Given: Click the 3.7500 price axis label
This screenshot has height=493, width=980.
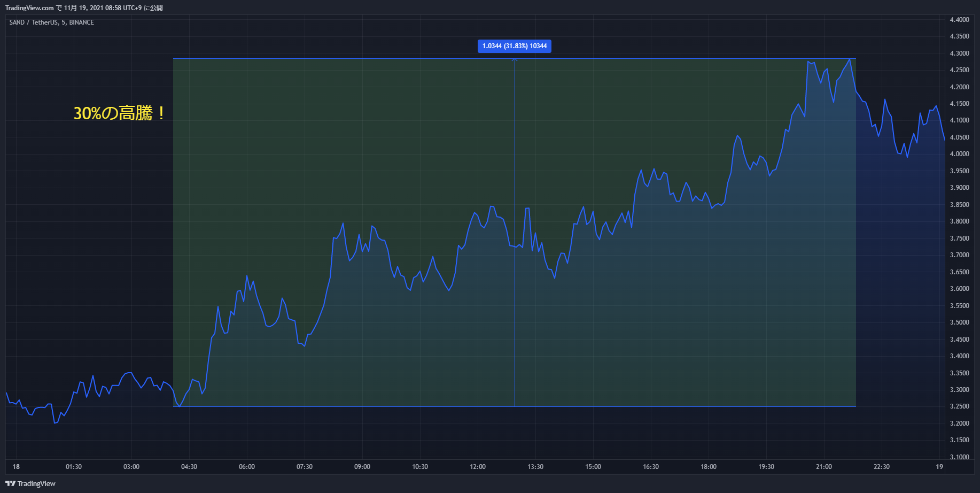Looking at the screenshot, I should (x=959, y=238).
